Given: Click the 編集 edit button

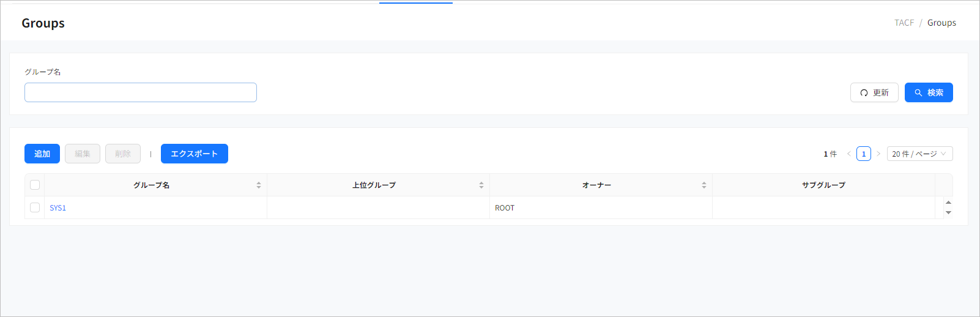Looking at the screenshot, I should (83, 154).
